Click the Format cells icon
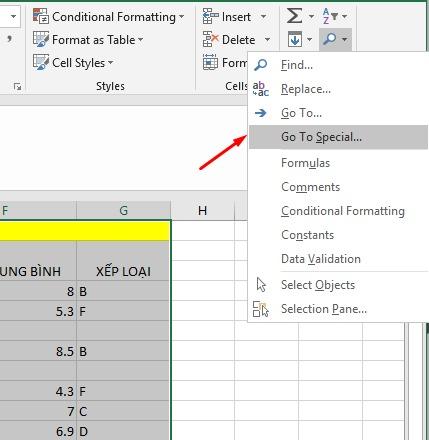The width and height of the screenshot is (429, 440). pos(211,62)
